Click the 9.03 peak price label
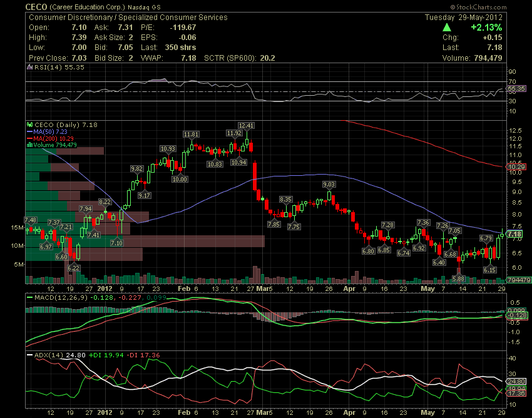The height and width of the screenshot is (418, 532). (329, 185)
